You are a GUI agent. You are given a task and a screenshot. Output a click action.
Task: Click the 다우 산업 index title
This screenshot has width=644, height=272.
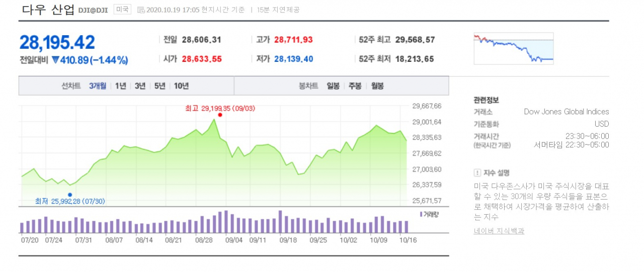[48, 10]
